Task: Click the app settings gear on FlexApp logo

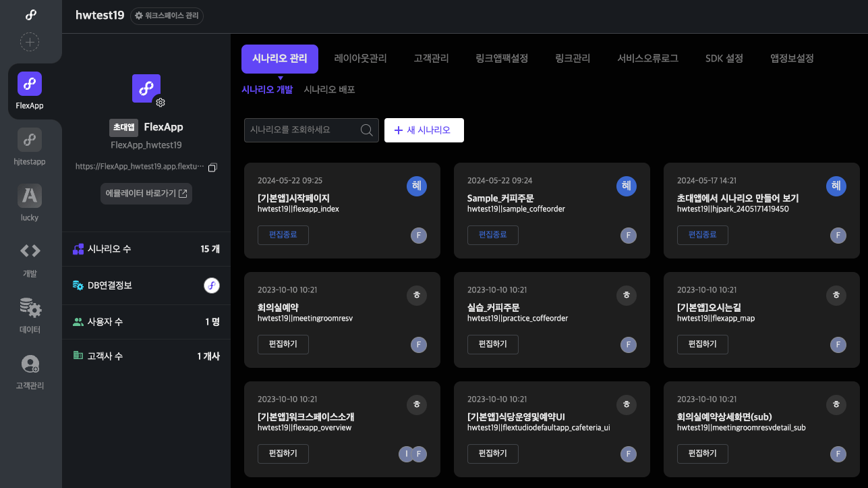Action: pos(160,103)
